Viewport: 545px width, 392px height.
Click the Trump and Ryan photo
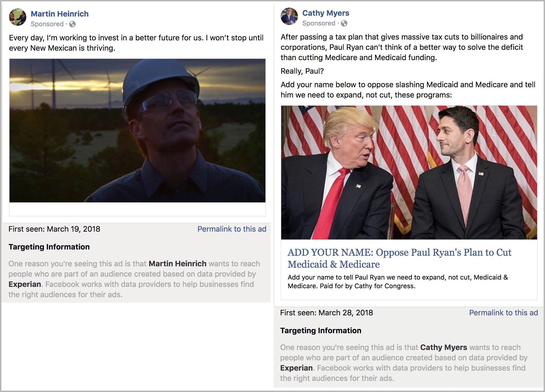[409, 173]
